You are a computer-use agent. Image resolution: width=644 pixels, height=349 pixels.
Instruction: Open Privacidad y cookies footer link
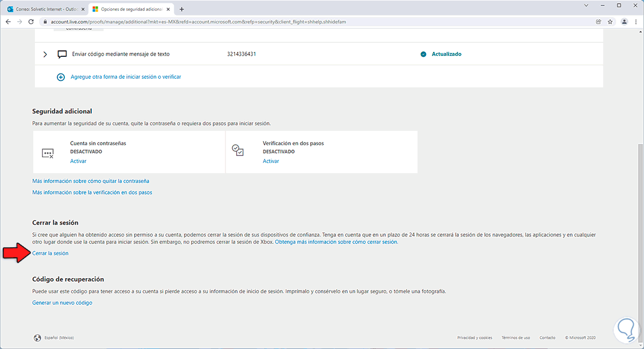[474, 338]
